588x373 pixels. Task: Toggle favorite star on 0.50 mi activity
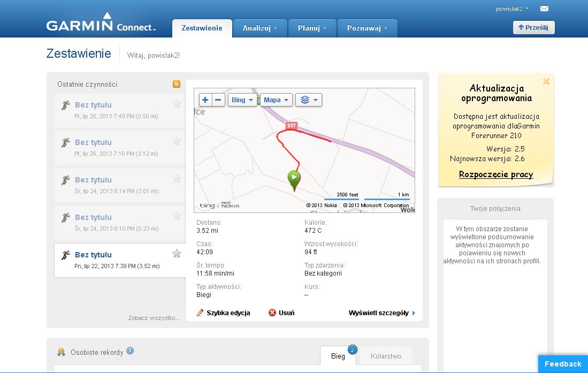pyautogui.click(x=177, y=104)
